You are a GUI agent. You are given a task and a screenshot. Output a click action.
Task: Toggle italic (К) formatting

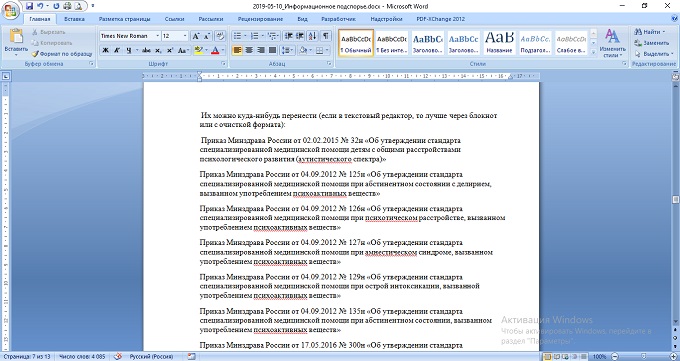(117, 50)
